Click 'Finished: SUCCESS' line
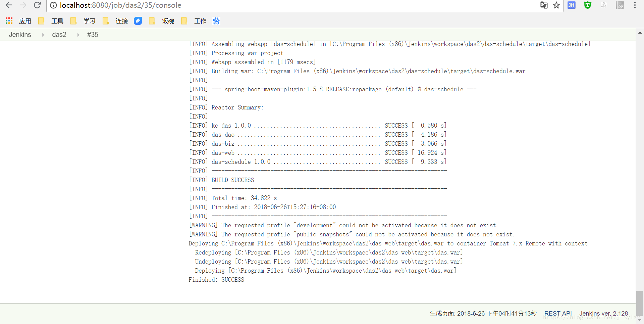 pyautogui.click(x=216, y=280)
